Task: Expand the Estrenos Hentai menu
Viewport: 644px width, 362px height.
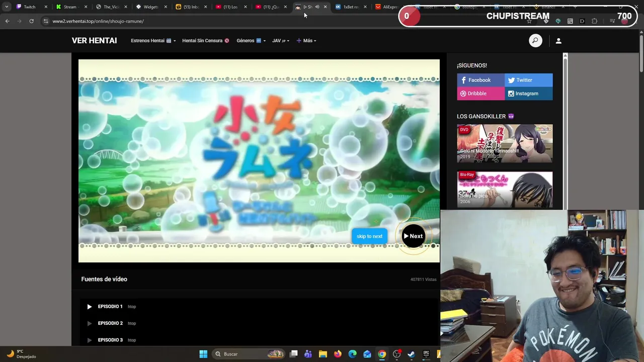Action: tap(153, 41)
